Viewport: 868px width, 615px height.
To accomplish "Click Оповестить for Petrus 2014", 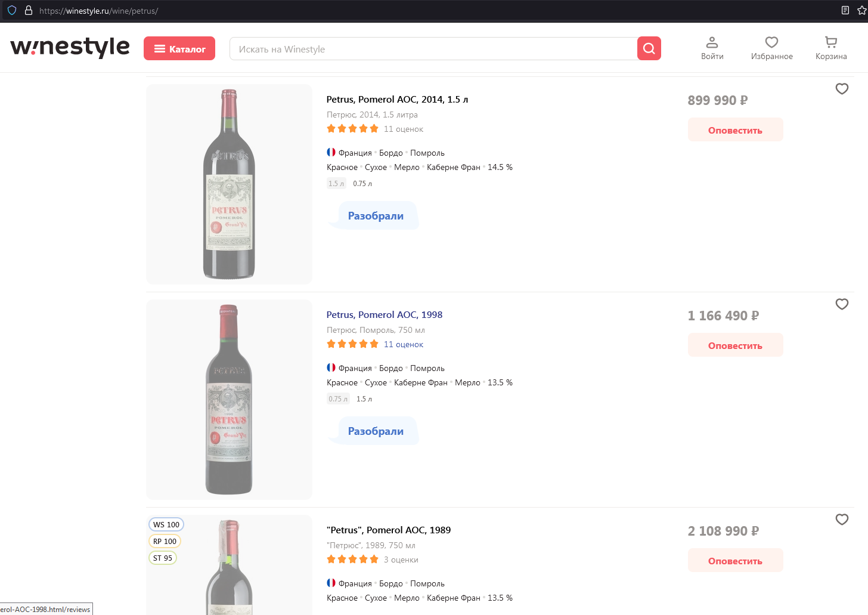I will (735, 130).
